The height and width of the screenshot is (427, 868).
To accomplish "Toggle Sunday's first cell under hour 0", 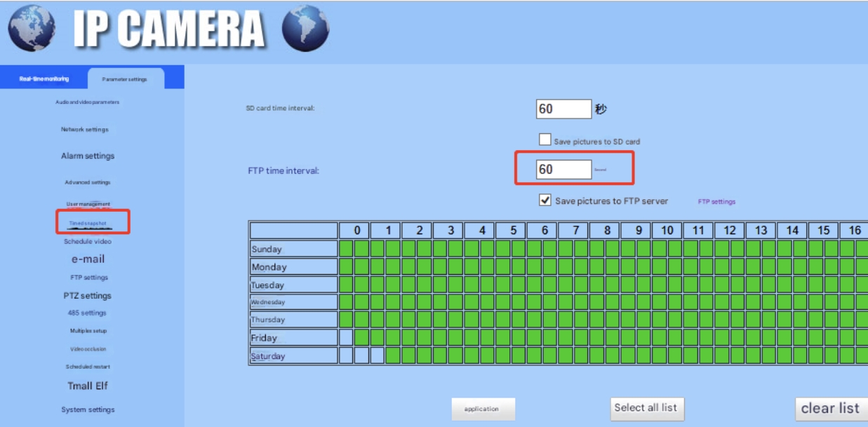I will tap(345, 249).
